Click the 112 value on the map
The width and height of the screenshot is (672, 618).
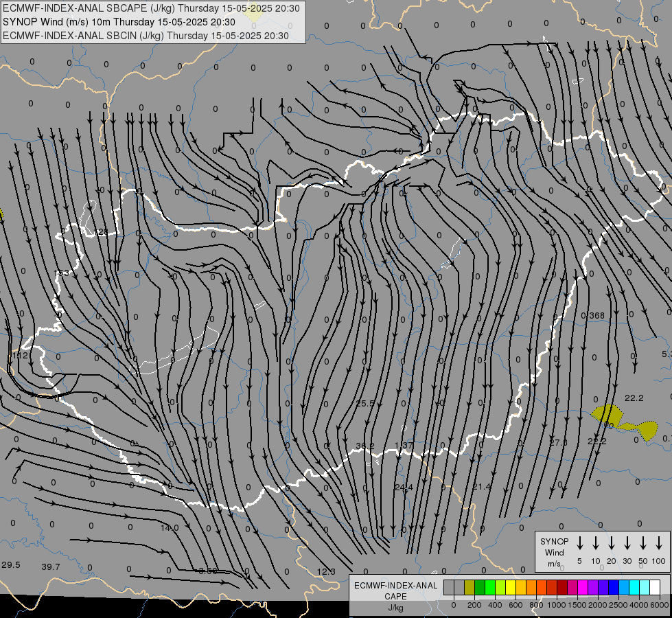point(20,356)
